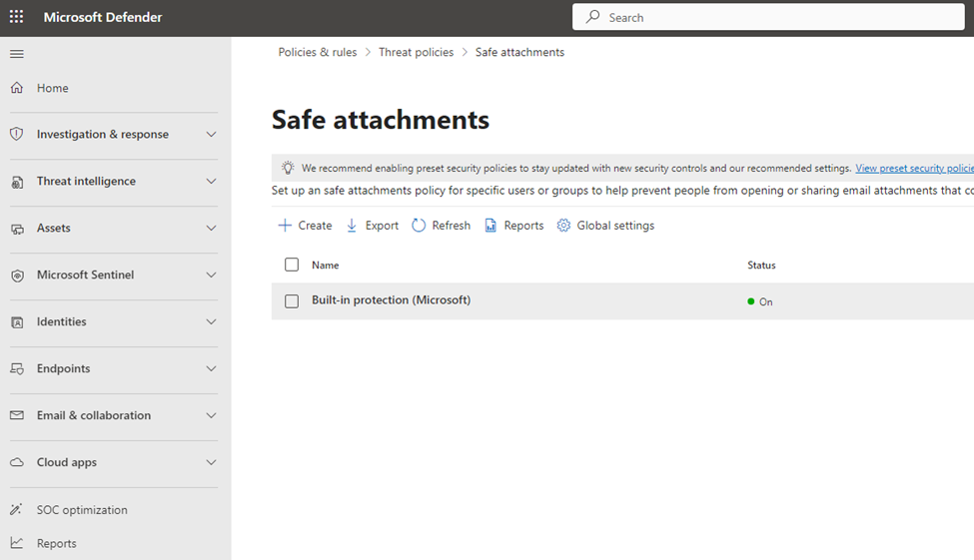Click the Export download arrow icon
This screenshot has width=974, height=560.
(352, 226)
